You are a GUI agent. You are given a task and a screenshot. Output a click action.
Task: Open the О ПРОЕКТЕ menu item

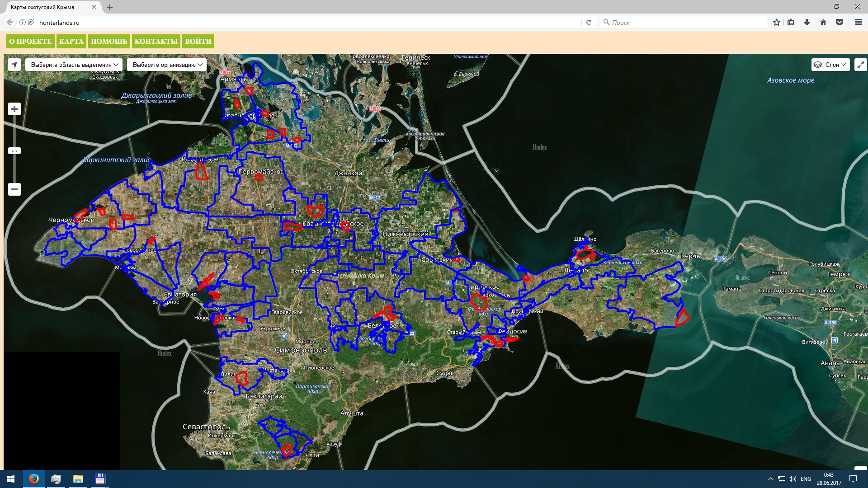coord(30,41)
